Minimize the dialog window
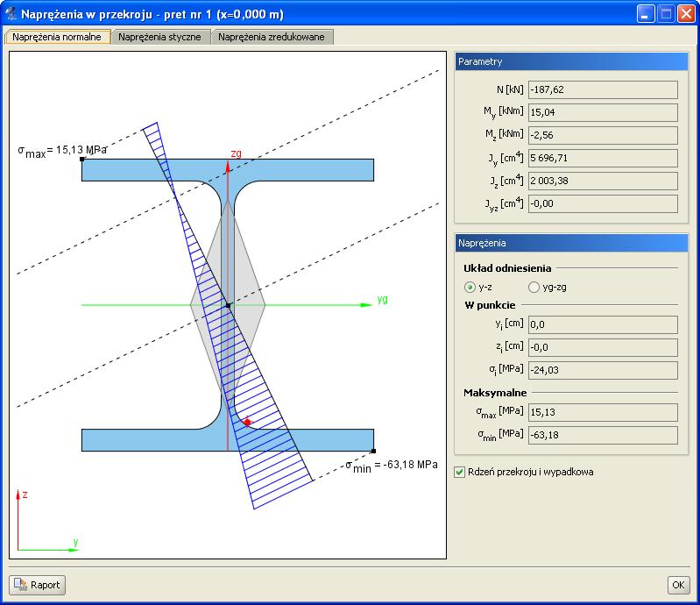This screenshot has height=605, width=700. click(x=646, y=14)
